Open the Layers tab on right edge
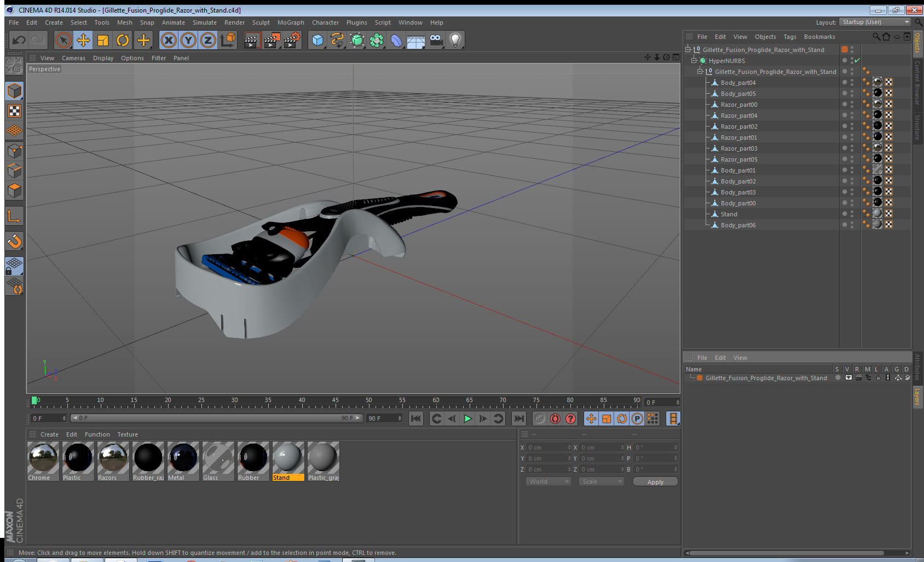Viewport: 924px width, 562px height. click(x=917, y=396)
